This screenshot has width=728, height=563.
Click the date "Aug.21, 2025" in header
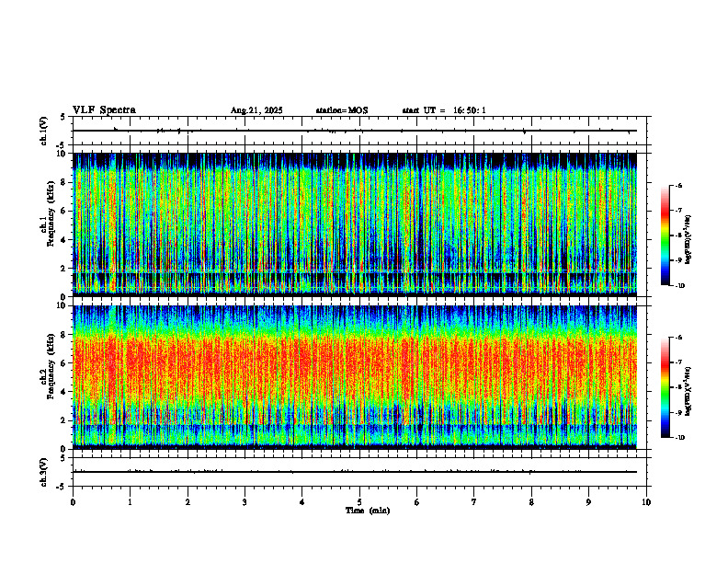(256, 110)
